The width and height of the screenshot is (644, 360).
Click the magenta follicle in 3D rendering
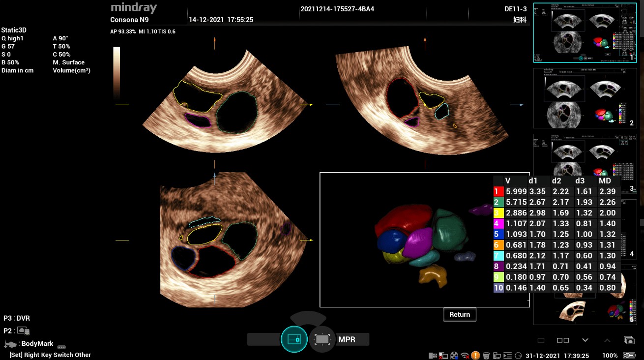pos(419,242)
